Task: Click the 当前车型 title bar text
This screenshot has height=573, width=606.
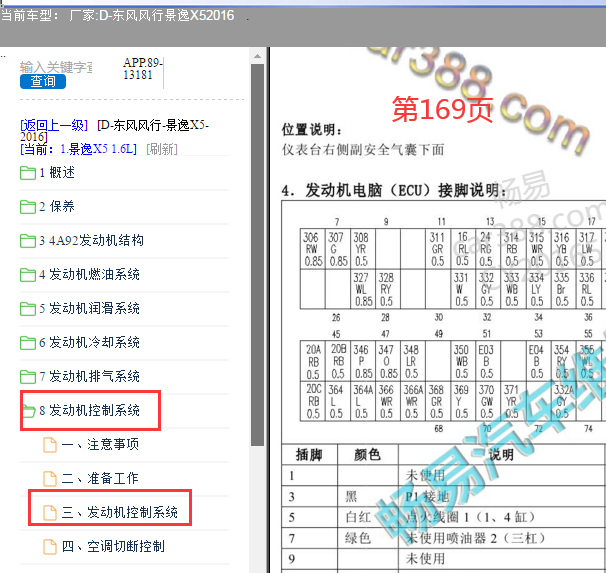Action: click(x=117, y=16)
